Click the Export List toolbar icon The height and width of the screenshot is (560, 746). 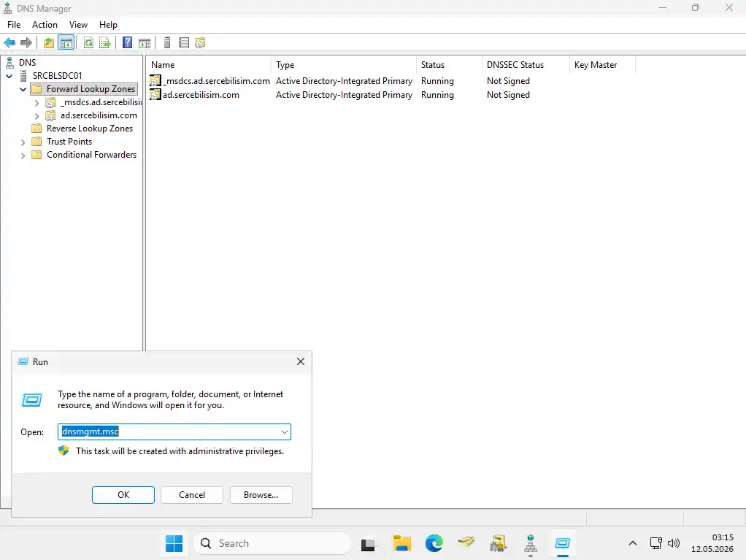pos(105,43)
